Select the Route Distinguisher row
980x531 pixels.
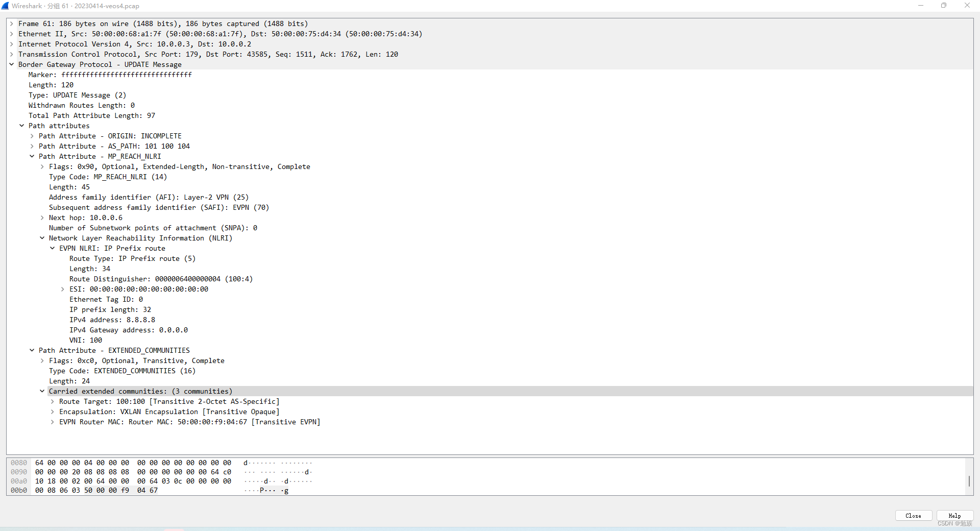(490, 279)
